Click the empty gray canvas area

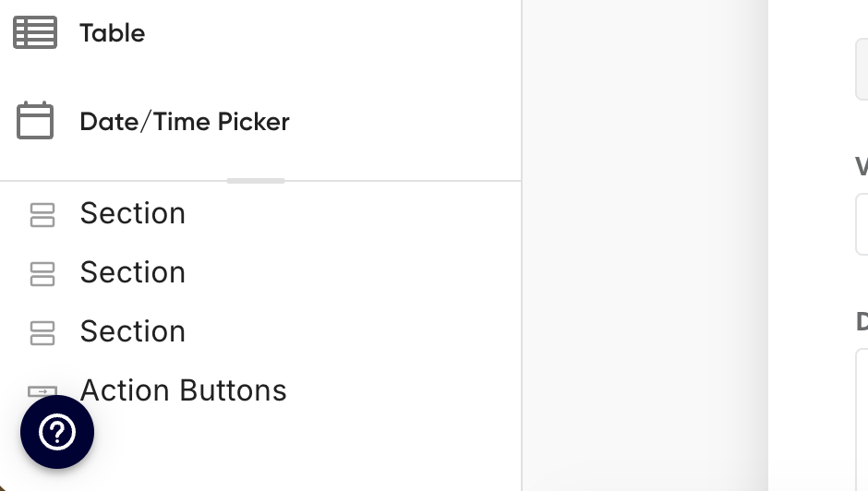pos(645,245)
